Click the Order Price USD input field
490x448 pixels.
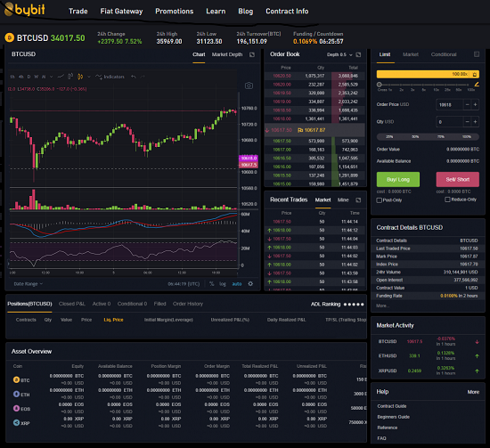[x=449, y=105]
